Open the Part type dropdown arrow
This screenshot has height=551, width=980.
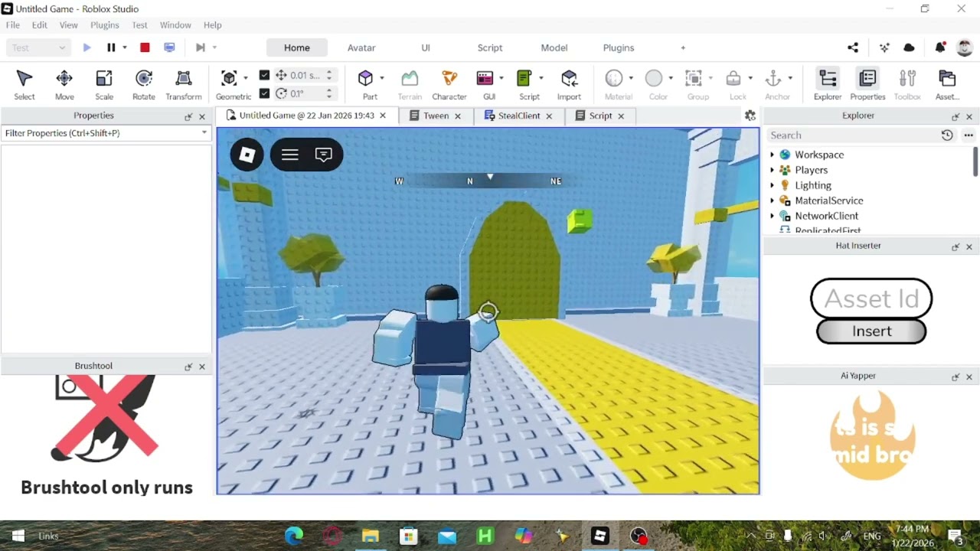(382, 77)
